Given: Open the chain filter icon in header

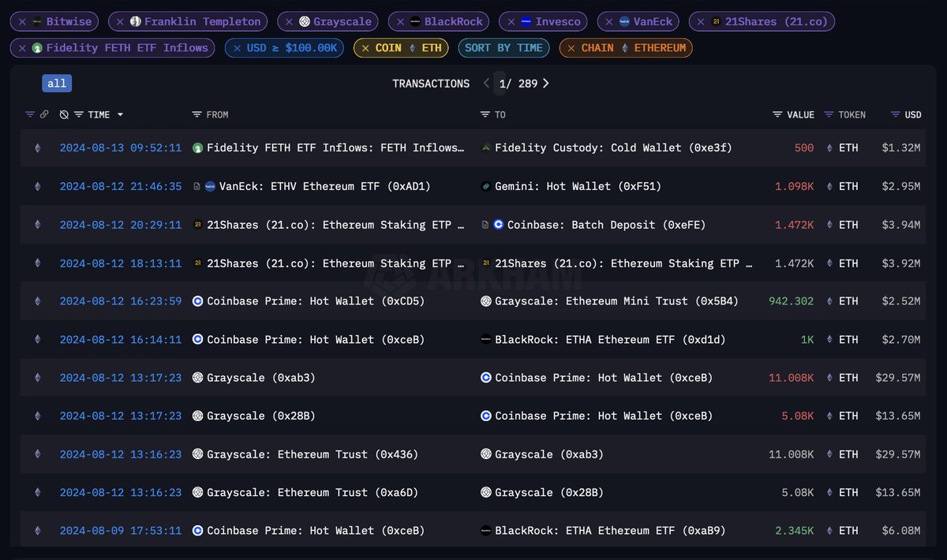Looking at the screenshot, I should [x=30, y=115].
